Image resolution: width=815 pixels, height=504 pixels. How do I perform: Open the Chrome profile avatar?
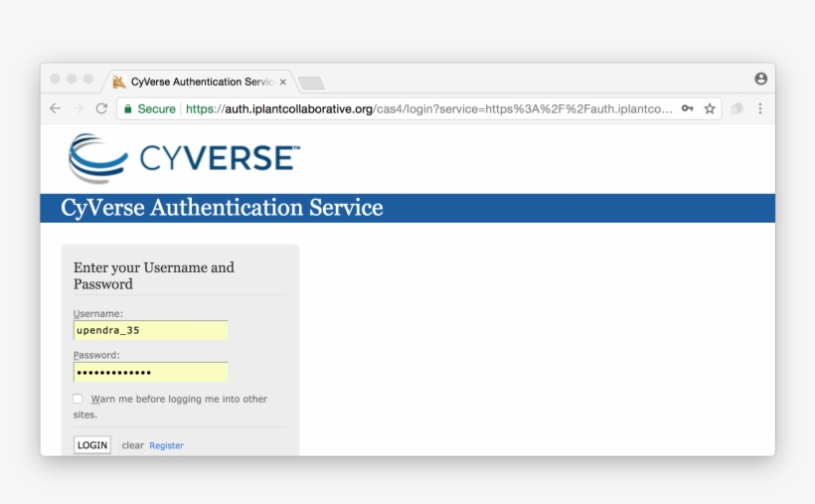click(x=760, y=79)
